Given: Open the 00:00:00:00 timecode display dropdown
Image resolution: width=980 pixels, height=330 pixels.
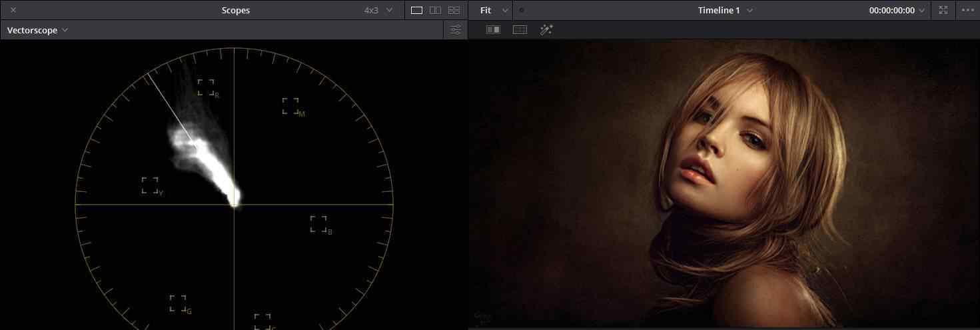Looking at the screenshot, I should tap(897, 10).
